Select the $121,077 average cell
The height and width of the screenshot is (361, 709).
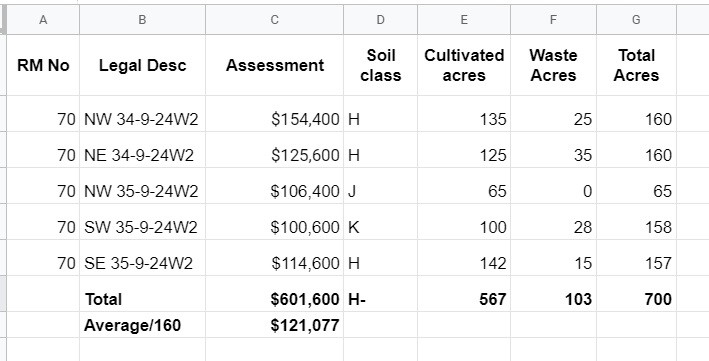pyautogui.click(x=274, y=325)
